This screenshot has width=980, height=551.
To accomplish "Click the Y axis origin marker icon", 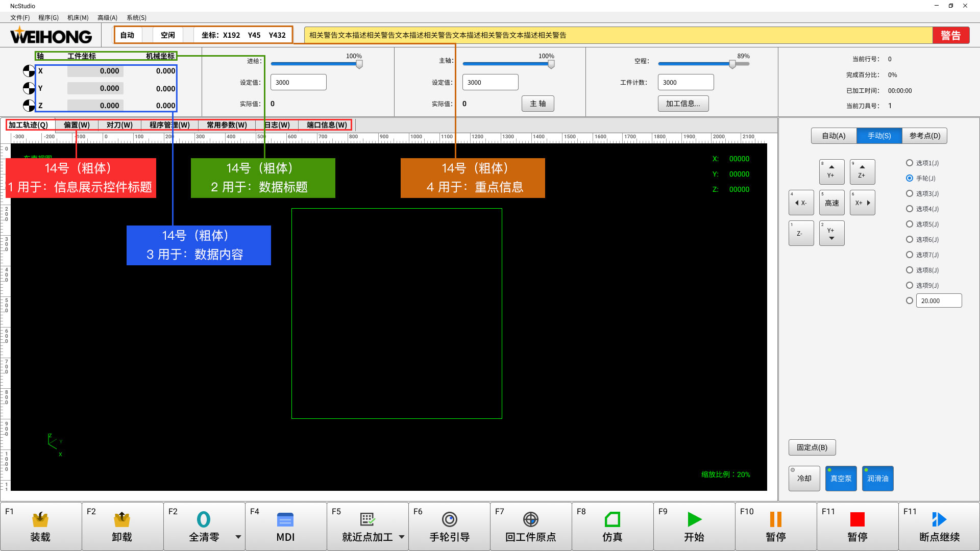I will click(29, 88).
